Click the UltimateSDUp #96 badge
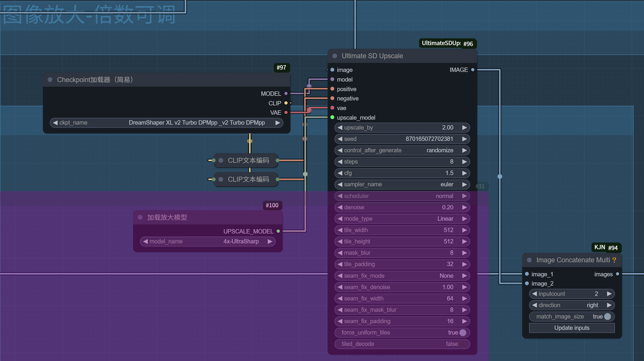Screen dimensions: 644x361 (448, 43)
